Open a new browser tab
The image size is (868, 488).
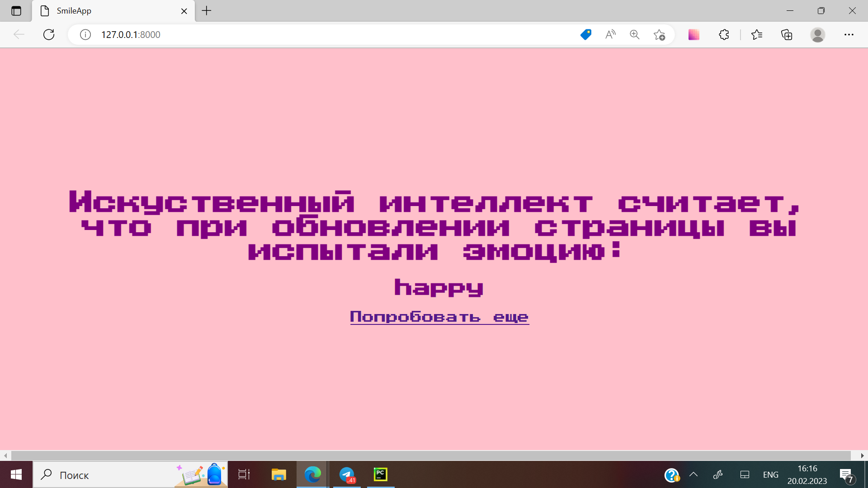207,10
